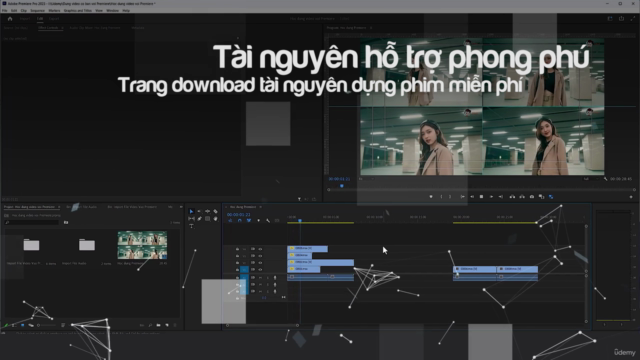Toggle insert sequences as nests button
This screenshot has height=360, width=640.
click(x=230, y=220)
